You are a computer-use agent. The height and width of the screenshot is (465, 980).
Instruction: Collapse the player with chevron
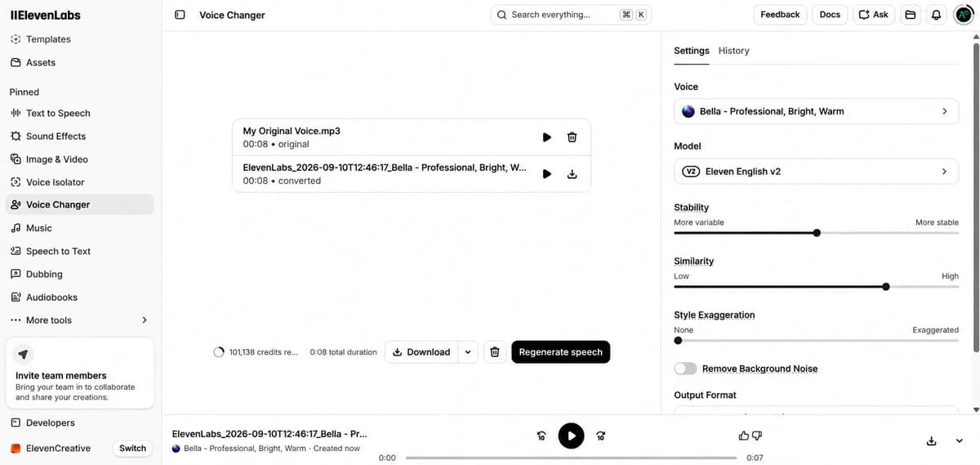coord(959,441)
